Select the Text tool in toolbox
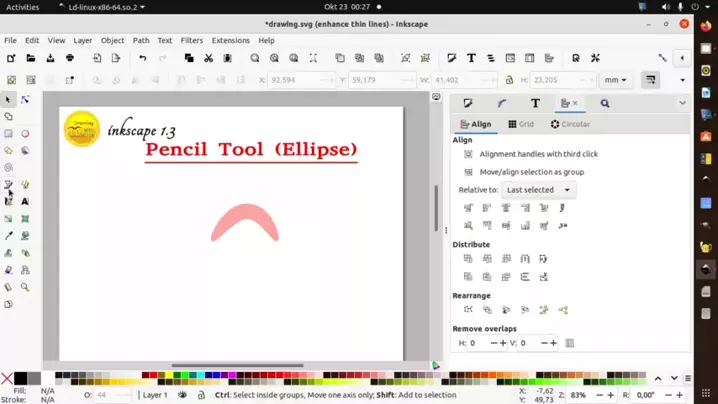Viewport: 718px width, 404px height. point(25,201)
